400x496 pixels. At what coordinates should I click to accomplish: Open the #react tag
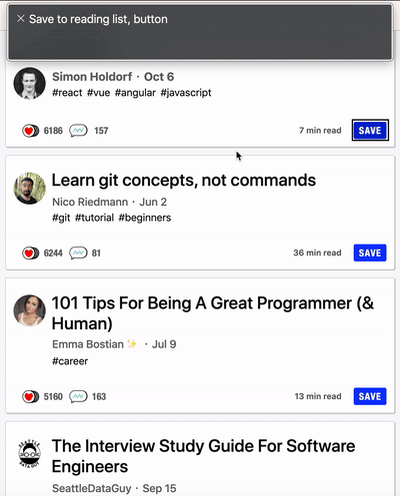(x=67, y=93)
